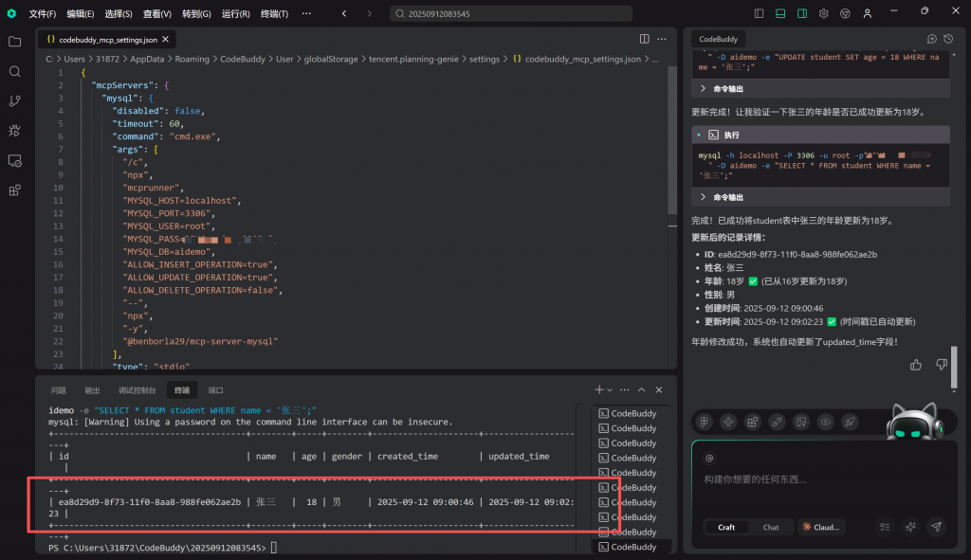Switch the chat mode to Chat
The image size is (971, 560).
[x=771, y=527]
